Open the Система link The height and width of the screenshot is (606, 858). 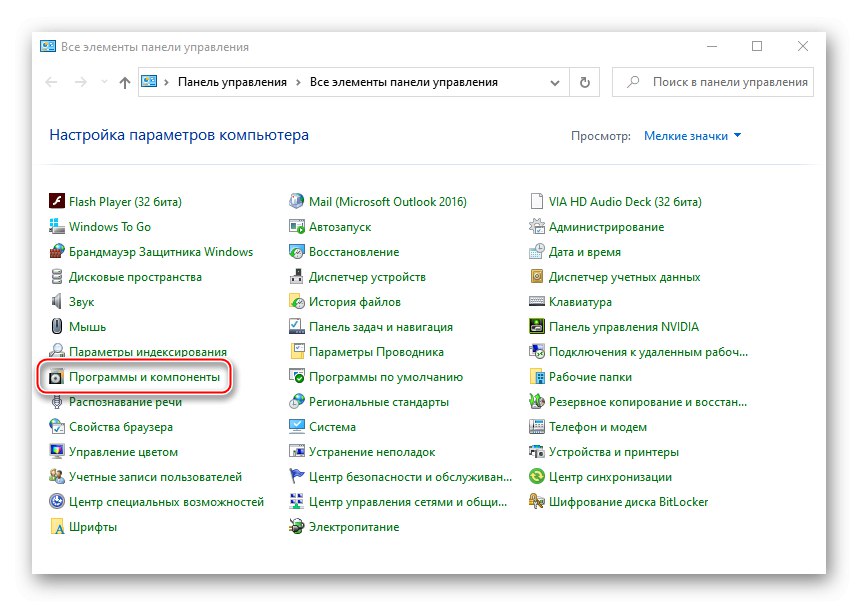tap(332, 427)
